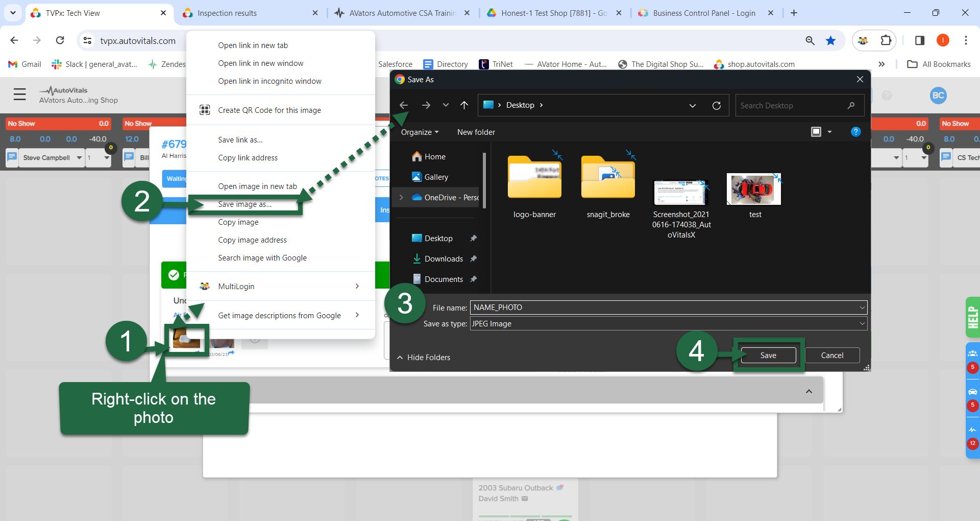
Task: Click the Save button
Action: pyautogui.click(x=768, y=356)
